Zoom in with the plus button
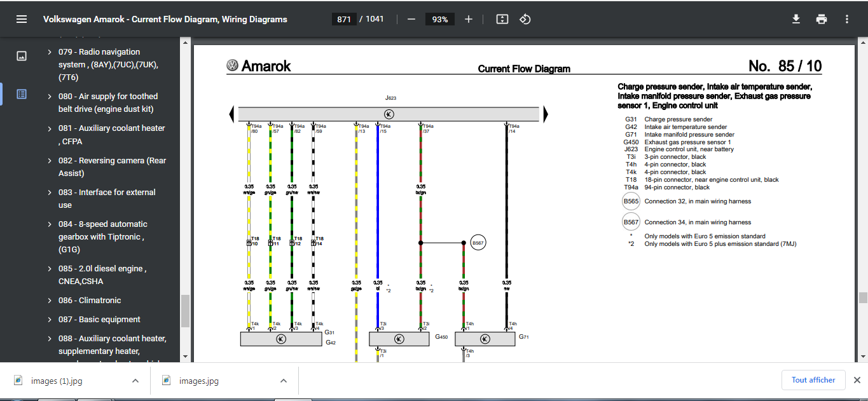The width and height of the screenshot is (868, 401). click(469, 19)
